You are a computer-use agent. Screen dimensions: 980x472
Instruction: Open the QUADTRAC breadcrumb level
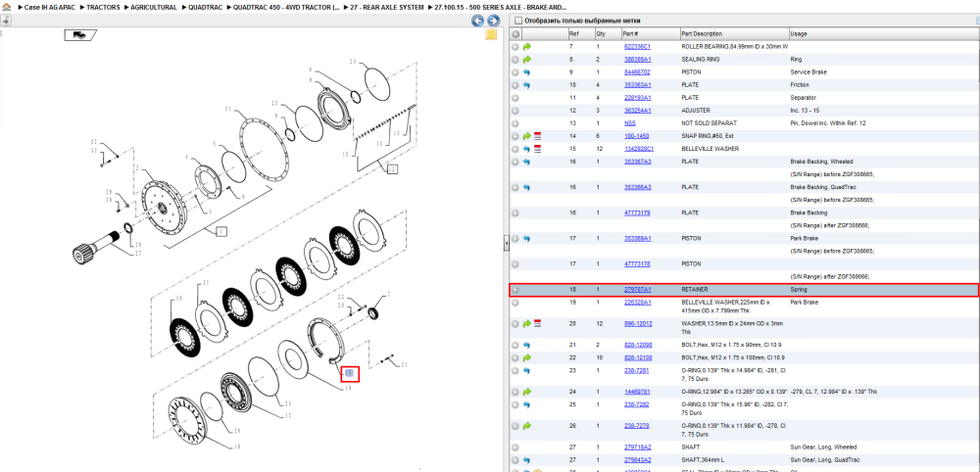tap(205, 8)
